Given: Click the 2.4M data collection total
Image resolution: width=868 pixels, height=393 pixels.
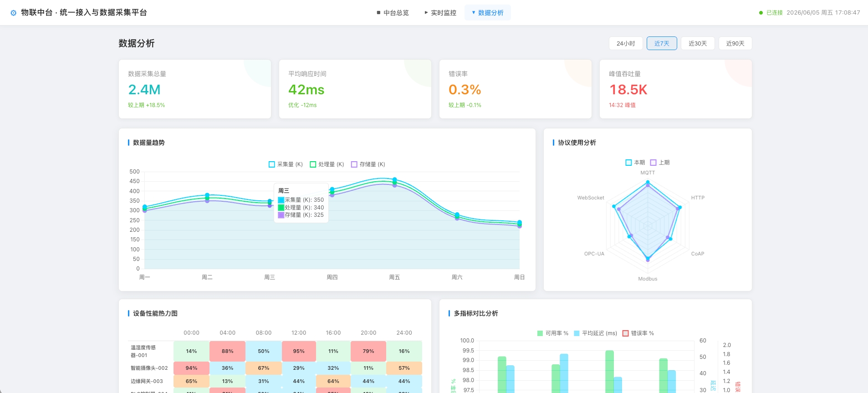Looking at the screenshot, I should click(144, 90).
